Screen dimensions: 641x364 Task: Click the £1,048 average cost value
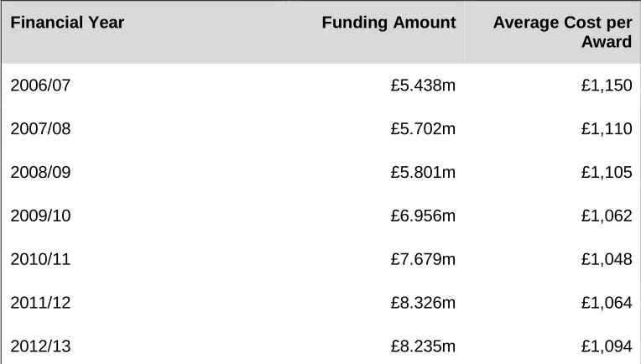pos(607,259)
